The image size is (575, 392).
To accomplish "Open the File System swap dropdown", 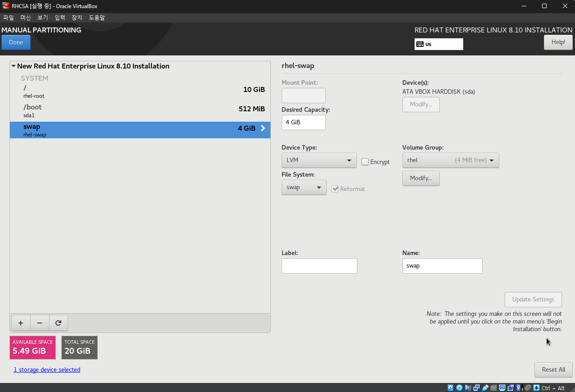I will (304, 187).
